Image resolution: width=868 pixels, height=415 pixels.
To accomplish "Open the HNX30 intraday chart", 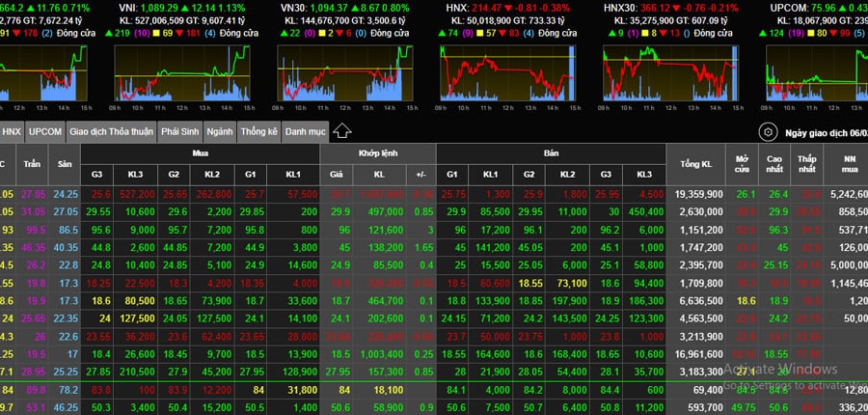I will (x=670, y=73).
